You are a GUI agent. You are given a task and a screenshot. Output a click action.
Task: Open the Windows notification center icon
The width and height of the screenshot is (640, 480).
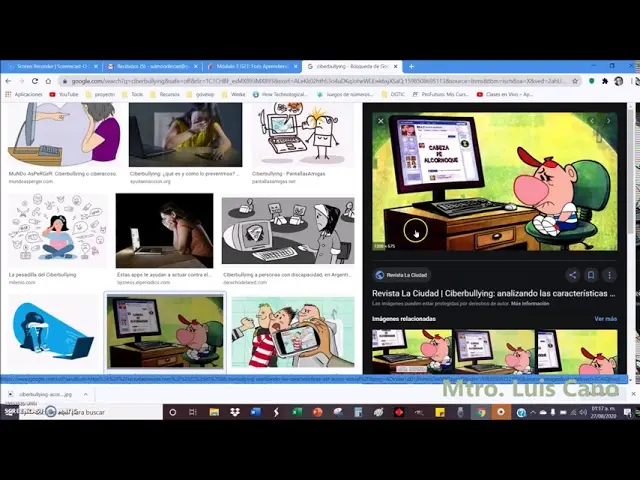click(627, 412)
